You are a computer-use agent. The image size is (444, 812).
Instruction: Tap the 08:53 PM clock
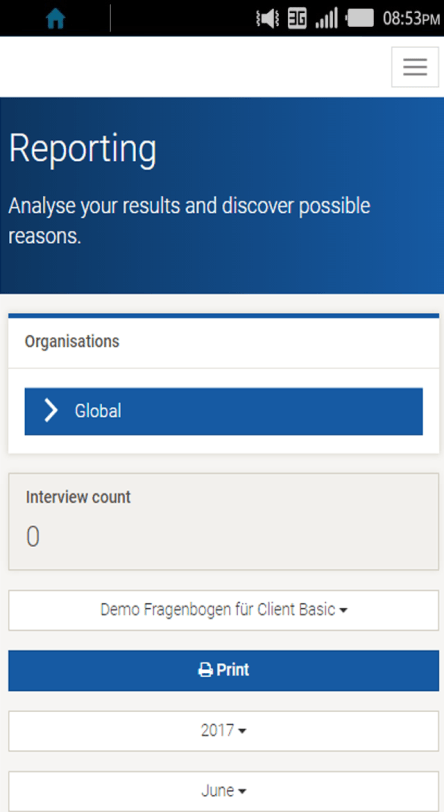pos(411,19)
